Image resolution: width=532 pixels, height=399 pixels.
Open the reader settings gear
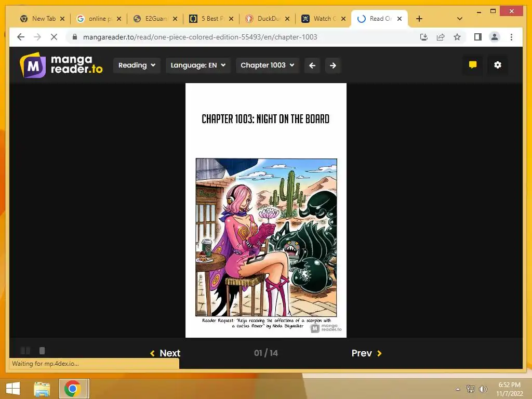pyautogui.click(x=497, y=65)
